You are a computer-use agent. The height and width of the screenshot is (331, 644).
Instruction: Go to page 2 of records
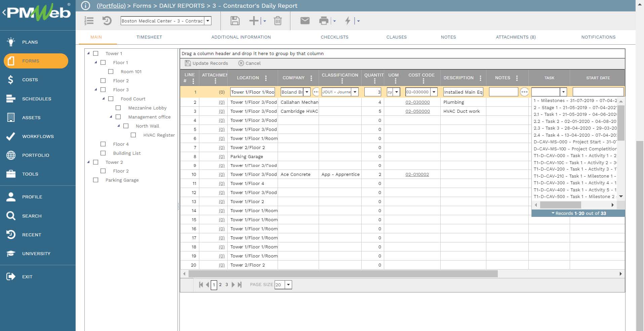tap(220, 285)
